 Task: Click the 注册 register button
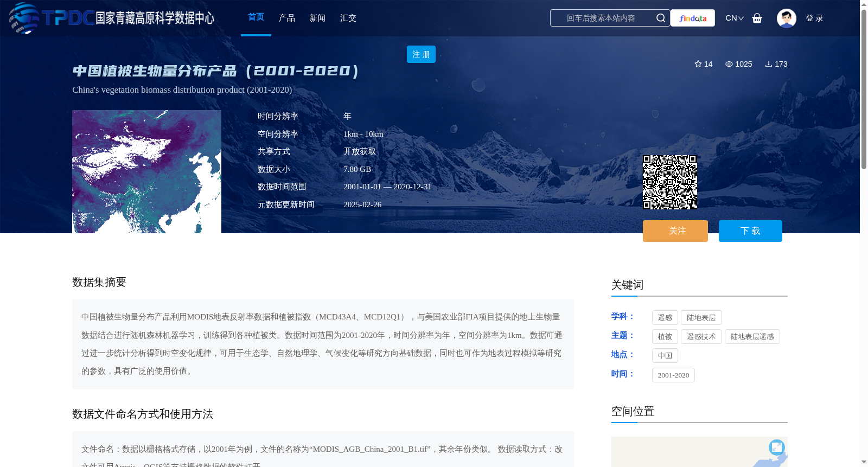(421, 54)
